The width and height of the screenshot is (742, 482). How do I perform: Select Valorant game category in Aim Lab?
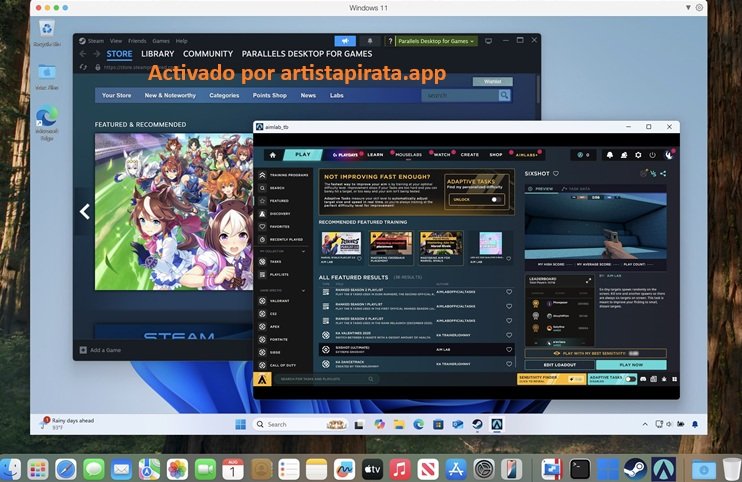click(x=274, y=301)
